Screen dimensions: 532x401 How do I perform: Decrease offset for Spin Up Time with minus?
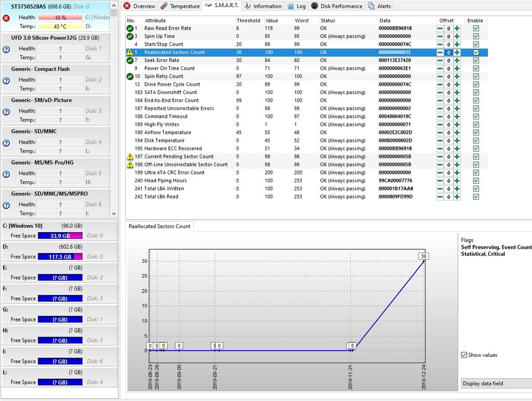tap(440, 36)
